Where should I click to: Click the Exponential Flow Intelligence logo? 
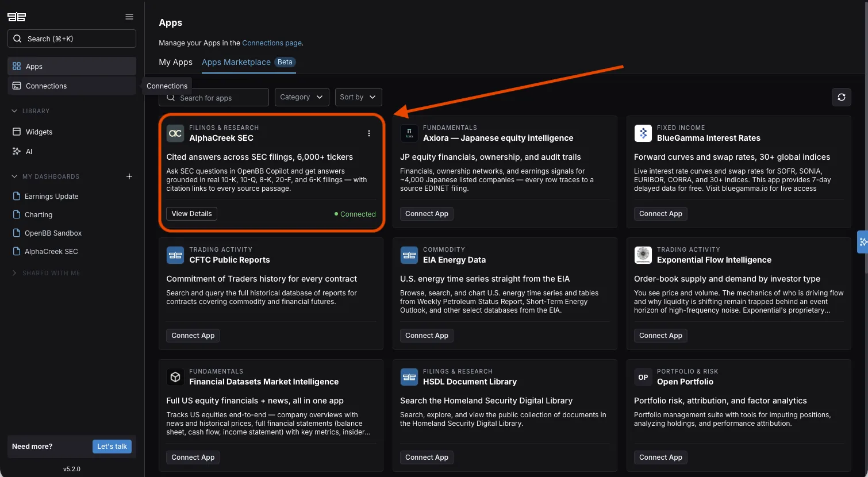pyautogui.click(x=643, y=255)
